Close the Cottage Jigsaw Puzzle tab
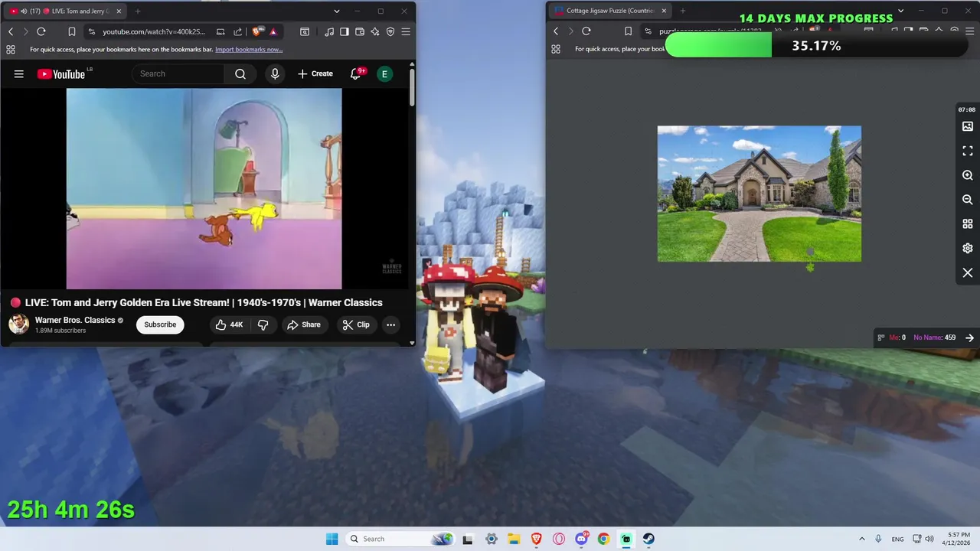980x551 pixels. (663, 11)
